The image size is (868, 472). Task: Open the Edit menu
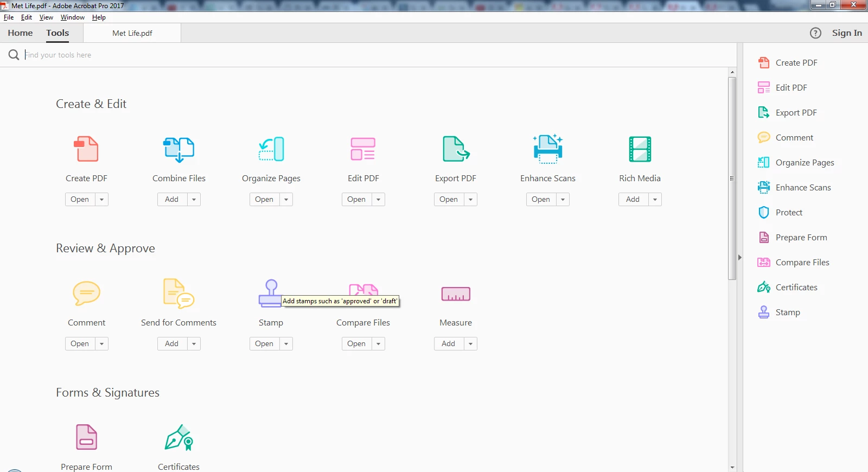(x=27, y=17)
